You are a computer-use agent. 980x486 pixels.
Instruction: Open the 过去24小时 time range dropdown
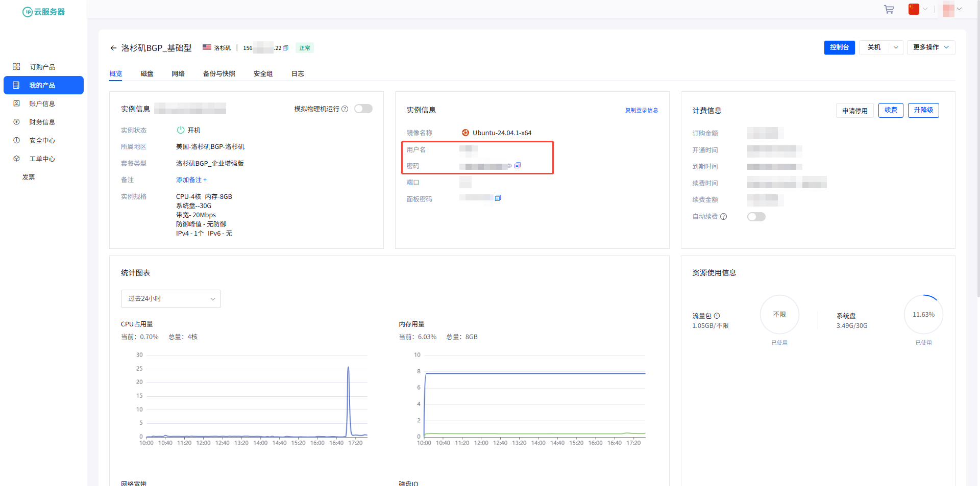pos(170,299)
